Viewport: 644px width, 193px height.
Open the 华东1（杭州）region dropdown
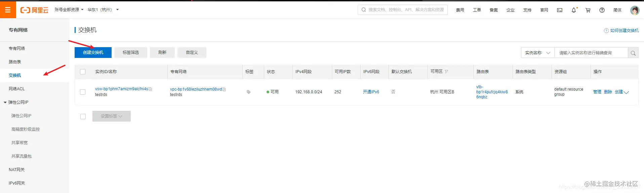(103, 10)
